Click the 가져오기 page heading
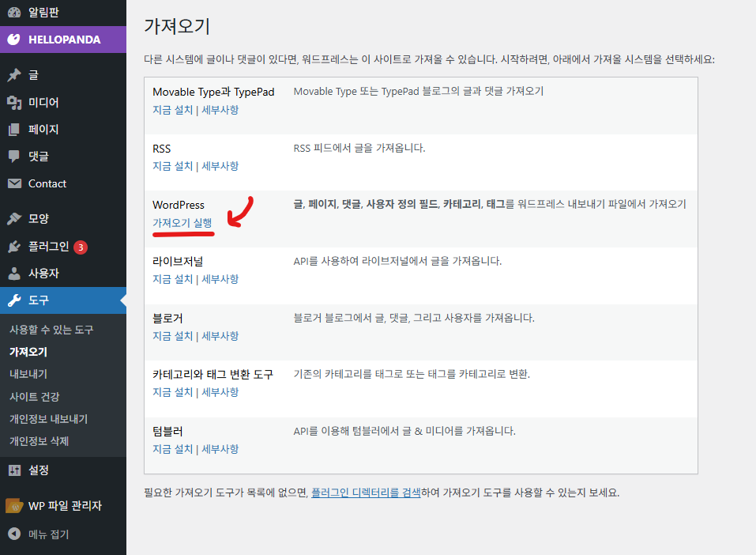 pyautogui.click(x=177, y=26)
